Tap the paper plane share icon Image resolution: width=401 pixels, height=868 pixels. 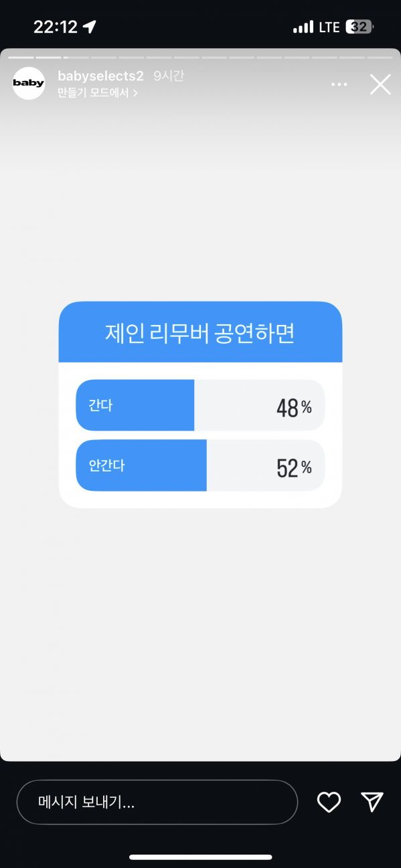pyautogui.click(x=372, y=802)
